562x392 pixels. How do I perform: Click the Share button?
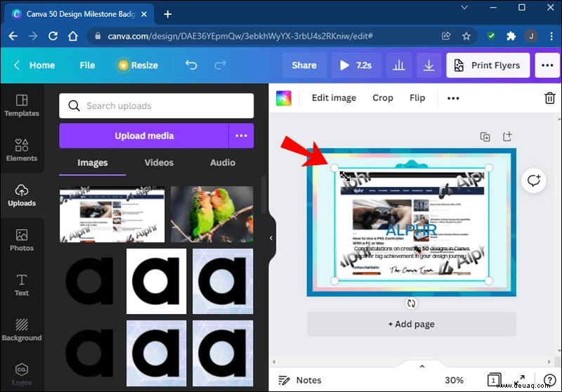click(x=304, y=65)
